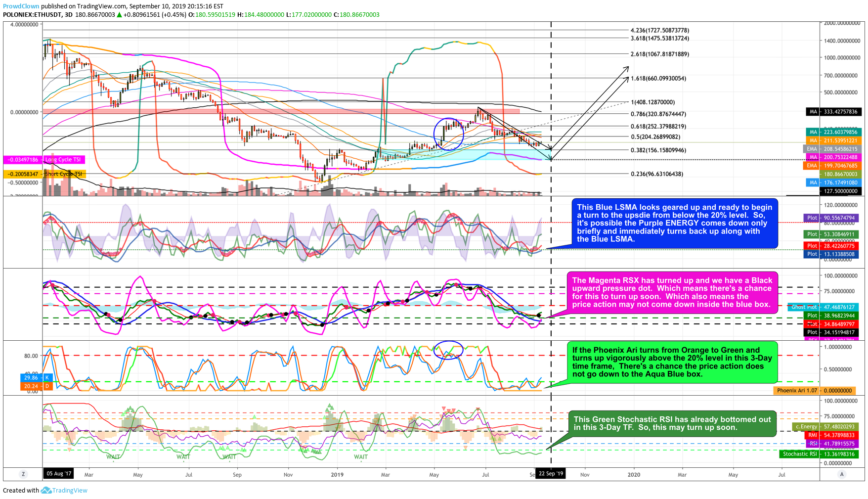Select the 0.382(156.15809946) Fibonacci label
868x499 pixels.
tap(658, 150)
